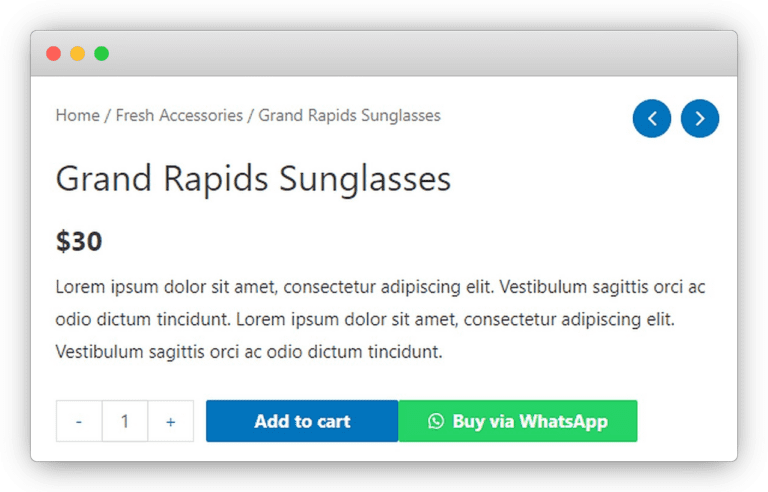
Task: Click the green maximize window dot
Action: pos(101,54)
